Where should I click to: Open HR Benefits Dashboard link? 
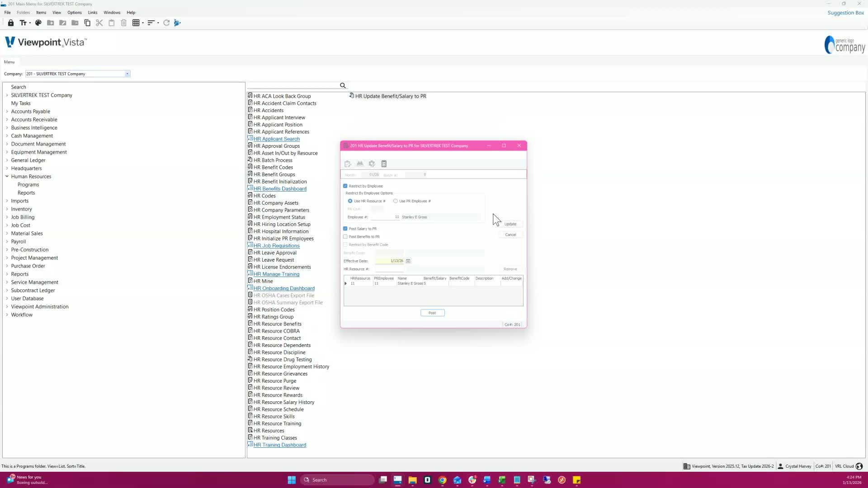tap(279, 188)
